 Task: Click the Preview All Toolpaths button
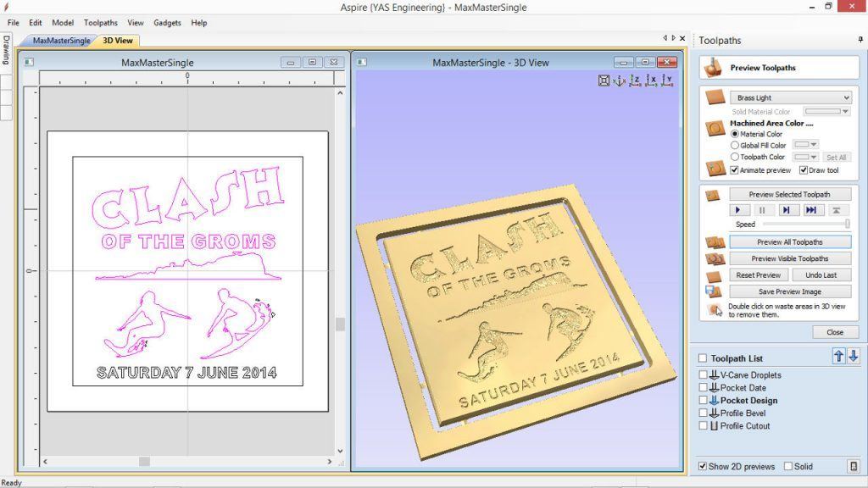tap(790, 241)
